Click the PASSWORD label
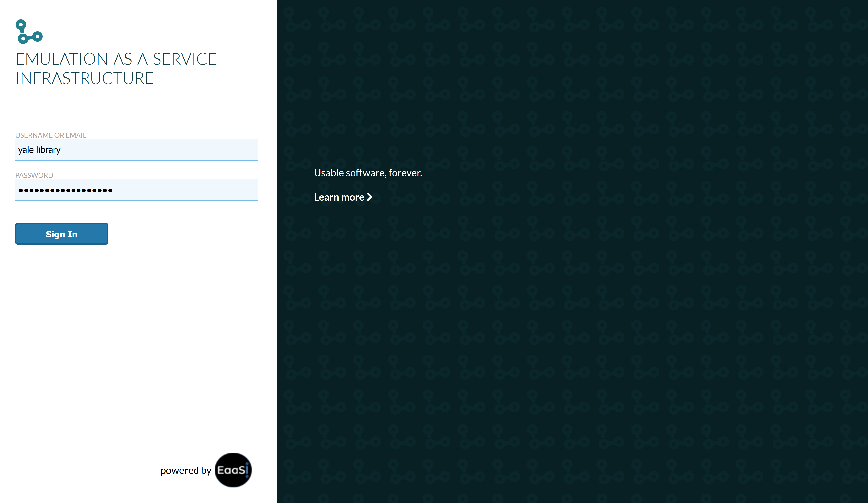This screenshot has width=868, height=503. [34, 175]
